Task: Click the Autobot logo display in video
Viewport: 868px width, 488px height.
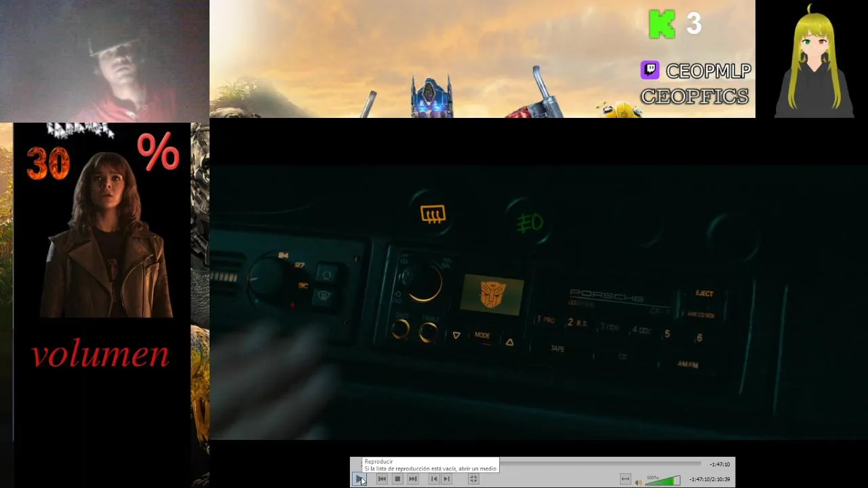Action: point(492,294)
